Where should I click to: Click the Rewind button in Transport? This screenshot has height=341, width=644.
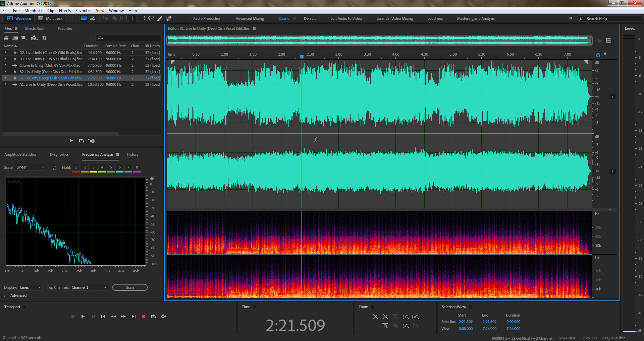[113, 316]
